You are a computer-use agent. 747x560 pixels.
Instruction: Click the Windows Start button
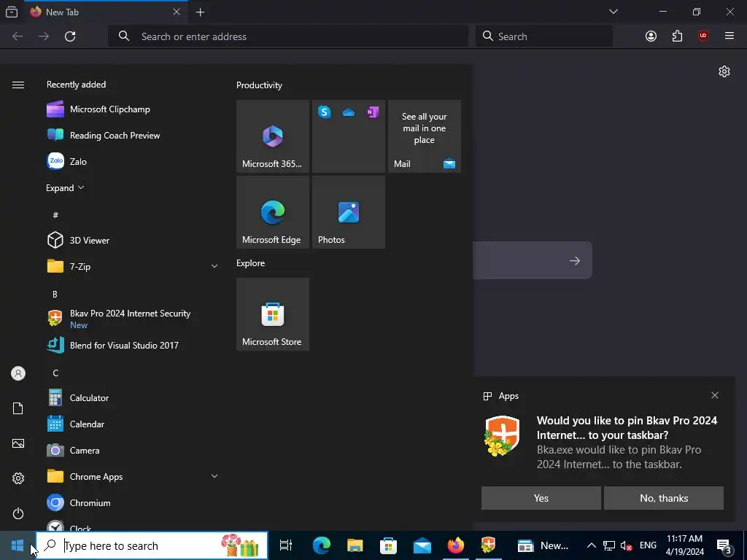18,545
